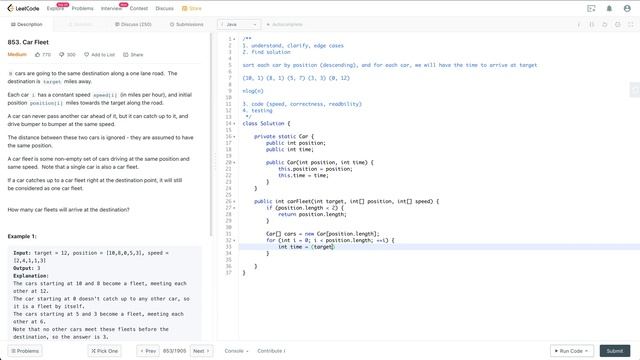The image size is (640, 360).
Task: Open the Problems navigation item
Action: tap(82, 8)
